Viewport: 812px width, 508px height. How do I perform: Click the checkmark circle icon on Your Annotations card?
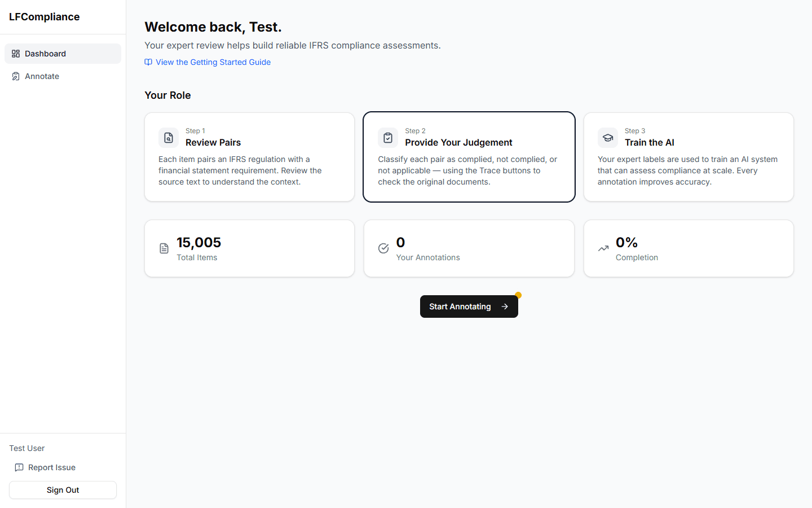pyautogui.click(x=383, y=248)
